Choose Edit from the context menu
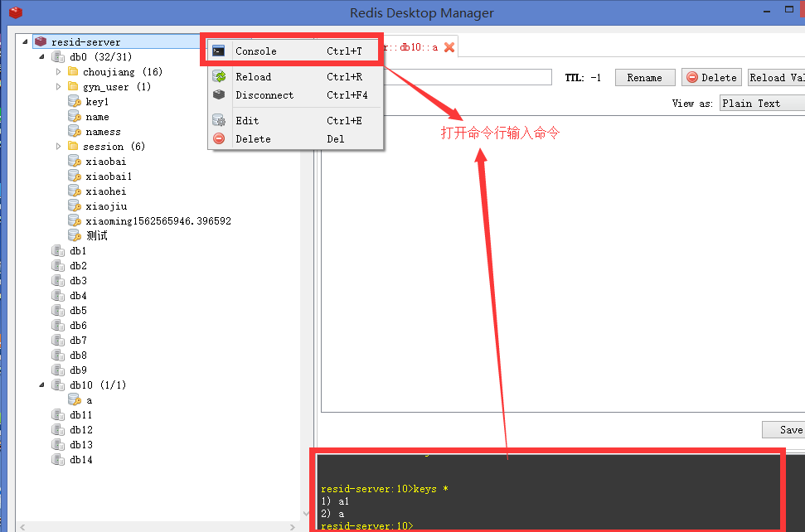This screenshot has width=805, height=532. [296, 120]
